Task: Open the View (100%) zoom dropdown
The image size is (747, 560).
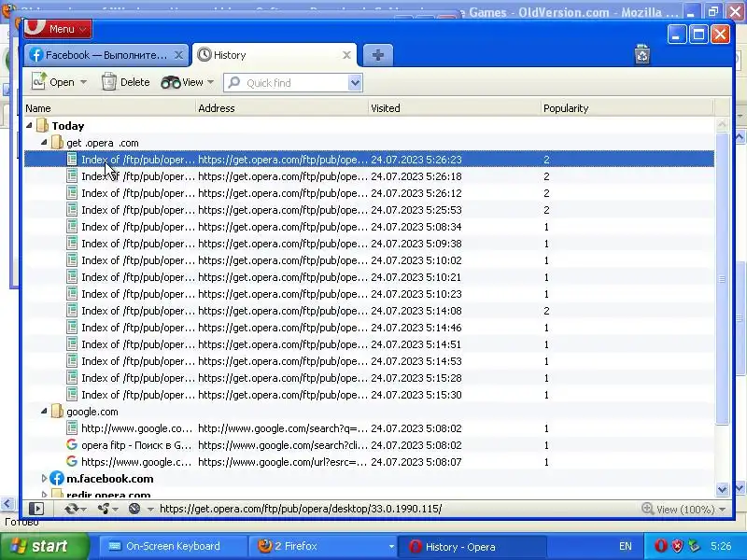Action: 684,509
